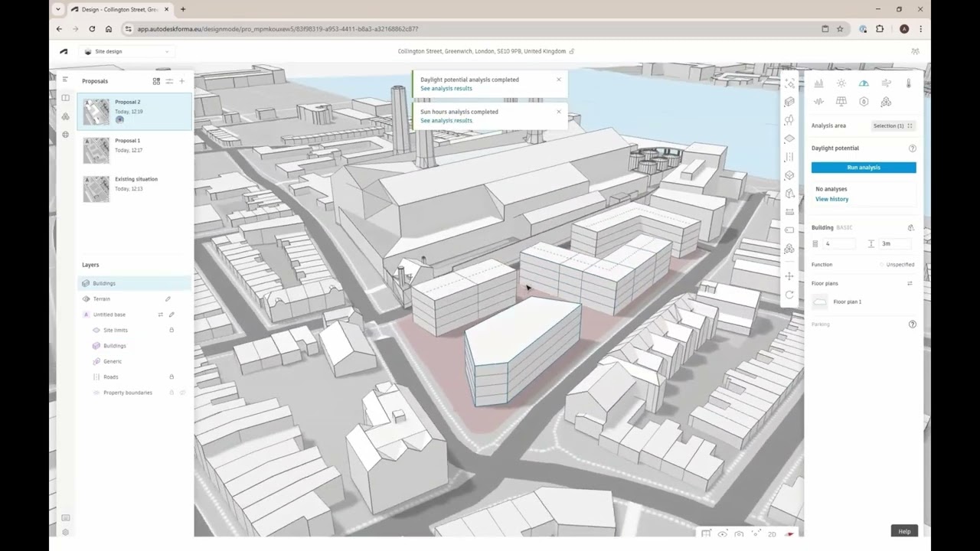Select the trees vegetation tool
Image resolution: width=980 pixels, height=551 pixels.
789,120
